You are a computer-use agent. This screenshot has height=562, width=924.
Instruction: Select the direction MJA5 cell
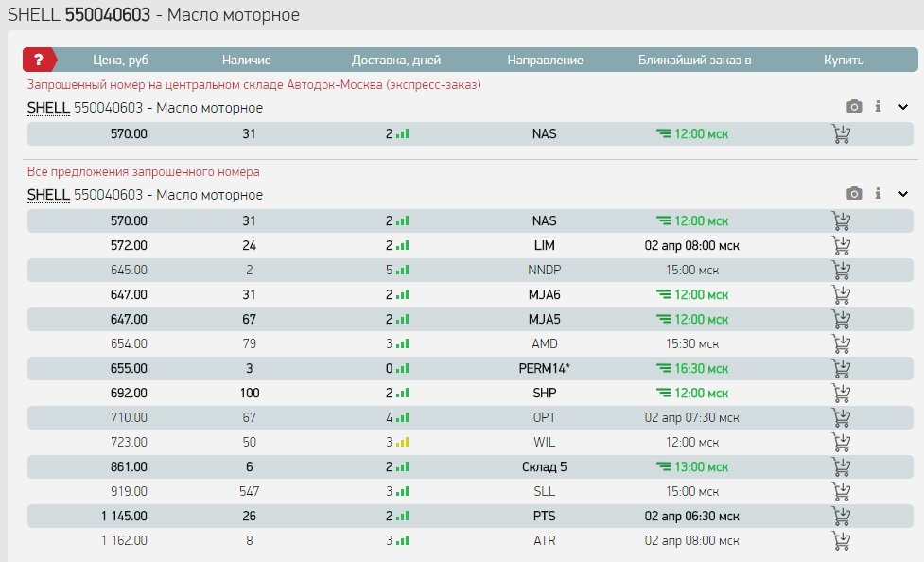pos(545,319)
